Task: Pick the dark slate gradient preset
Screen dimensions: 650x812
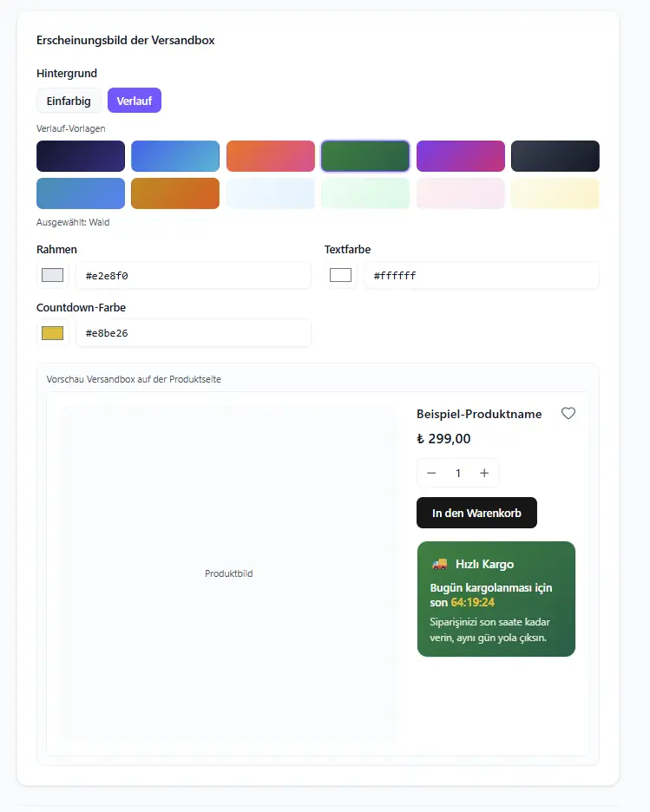Action: click(555, 156)
